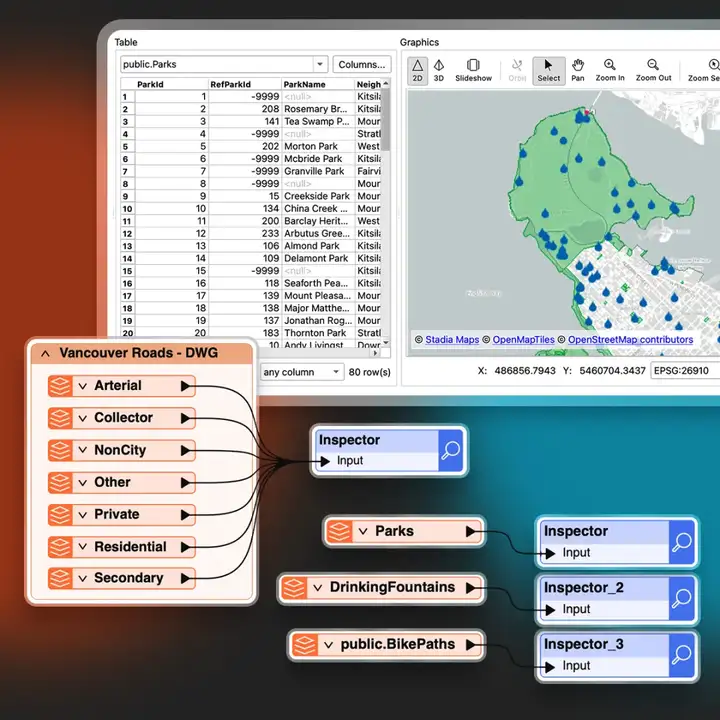Expand the Arterial feature type chevron
This screenshot has width=720, height=720.
[x=83, y=386]
